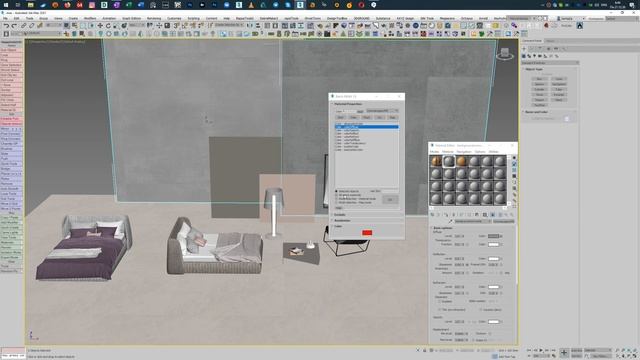
Task: Select the first radio option in script dialog
Action: (x=337, y=191)
